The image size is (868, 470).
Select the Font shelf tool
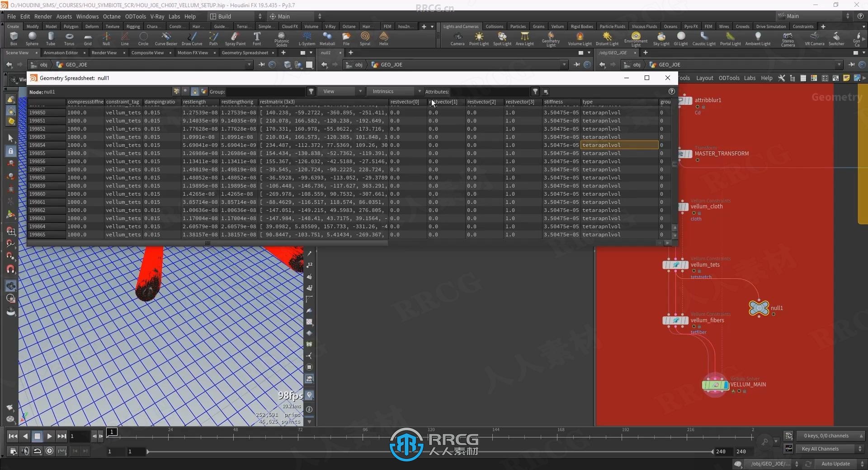257,39
